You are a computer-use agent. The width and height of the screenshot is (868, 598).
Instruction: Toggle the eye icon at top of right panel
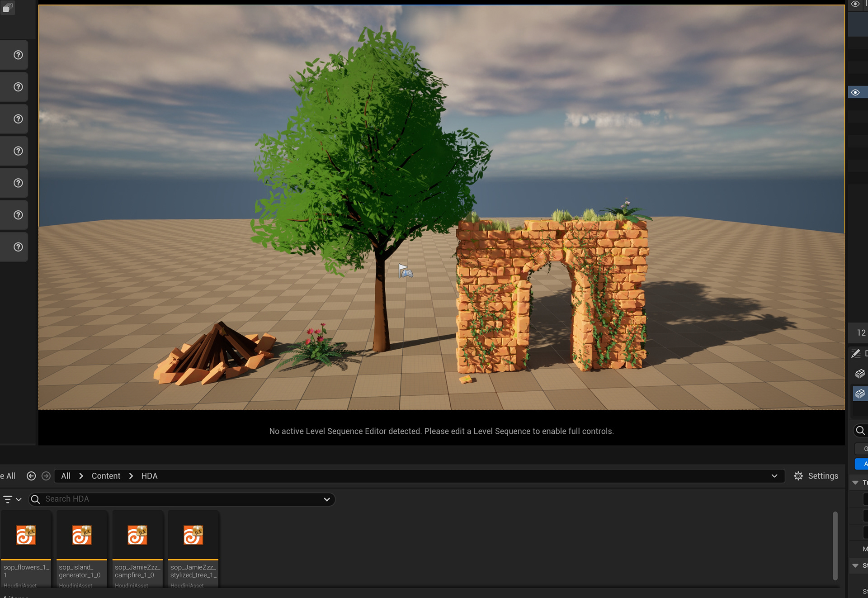point(855,4)
